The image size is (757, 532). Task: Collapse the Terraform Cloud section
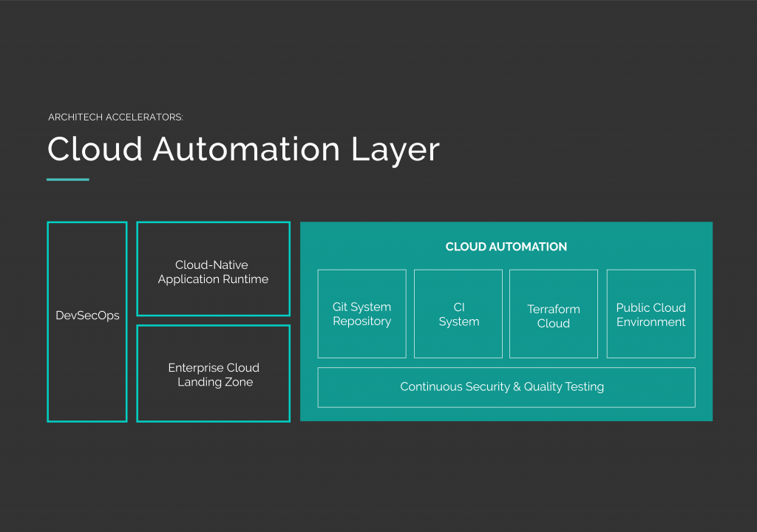pos(554,313)
